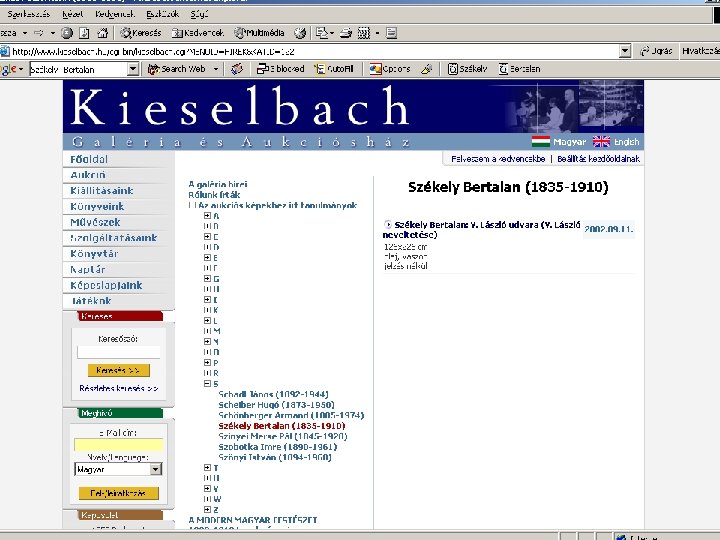Open A galéria hírei link
720x540 pixels.
(x=218, y=184)
